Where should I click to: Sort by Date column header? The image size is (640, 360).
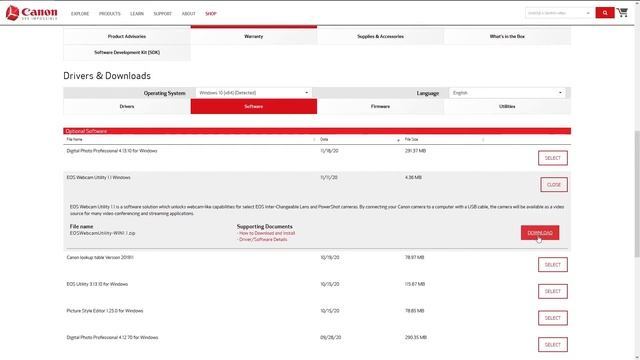pyautogui.click(x=324, y=140)
